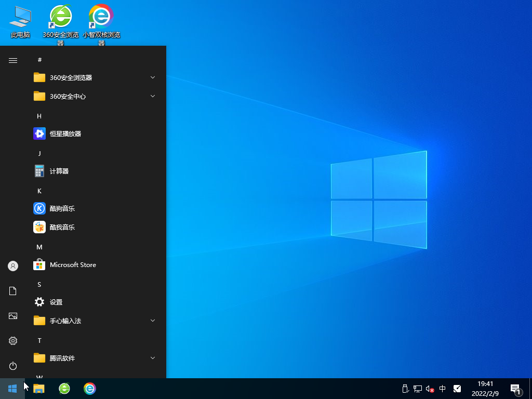Click the user account icon in Start sidebar
Image resolution: width=532 pixels, height=399 pixels.
[x=12, y=265]
